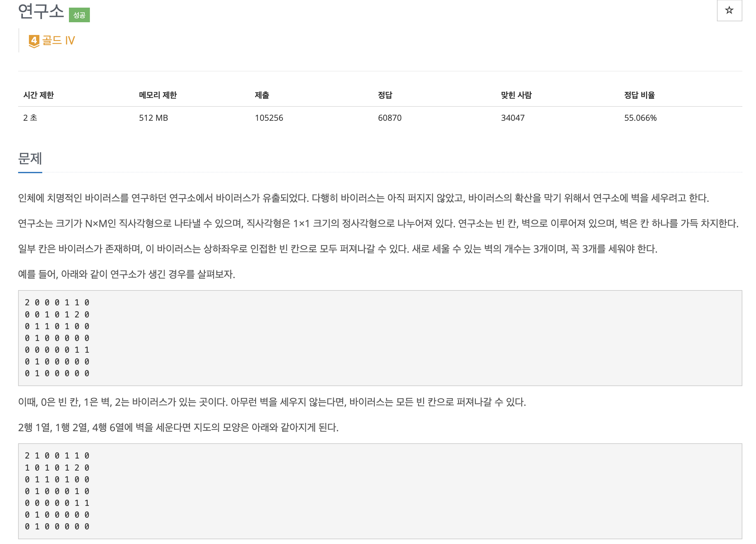756x544 pixels.
Task: Click the 정답 비율 percentage 55.066%
Action: pyautogui.click(x=640, y=118)
